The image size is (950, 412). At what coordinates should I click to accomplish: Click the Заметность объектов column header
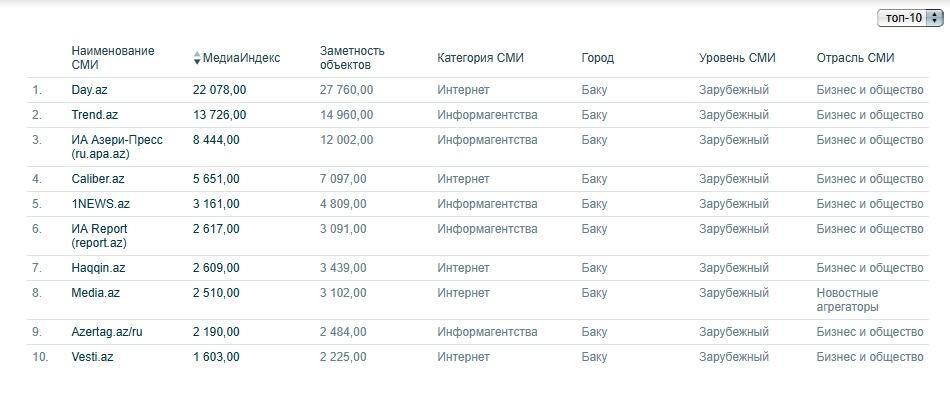352,58
